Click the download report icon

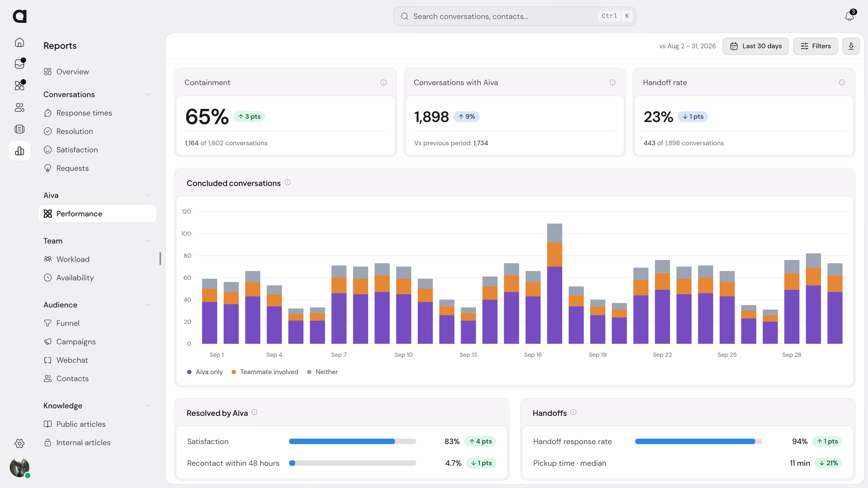click(851, 46)
